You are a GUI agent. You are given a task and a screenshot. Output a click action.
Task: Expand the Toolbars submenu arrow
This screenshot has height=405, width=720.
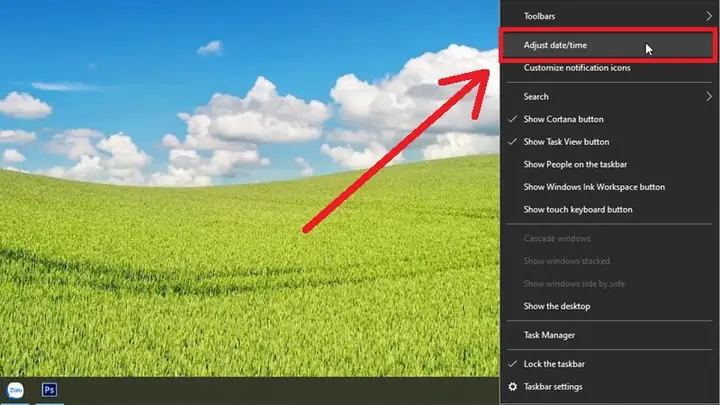click(709, 16)
